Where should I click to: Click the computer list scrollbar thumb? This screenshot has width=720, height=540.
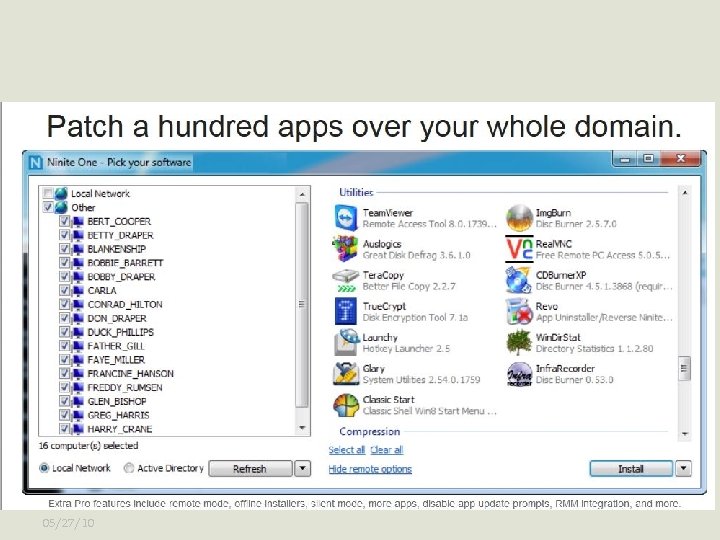pyautogui.click(x=302, y=305)
